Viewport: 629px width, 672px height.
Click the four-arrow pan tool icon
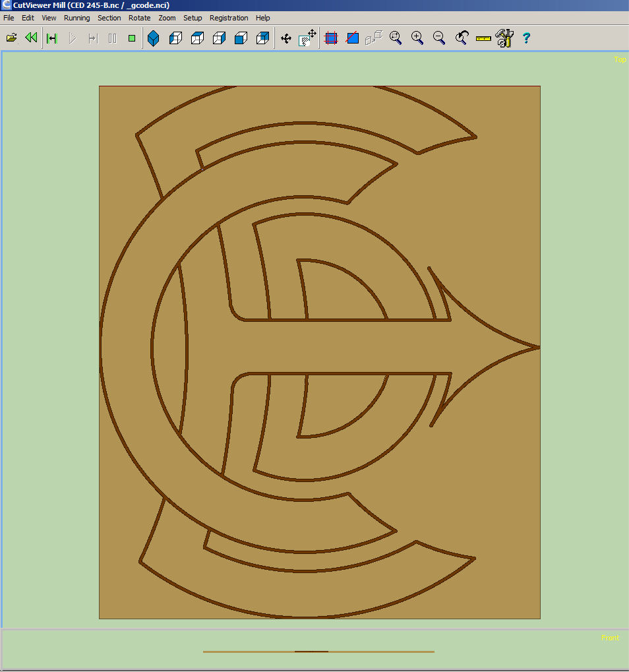(x=286, y=38)
